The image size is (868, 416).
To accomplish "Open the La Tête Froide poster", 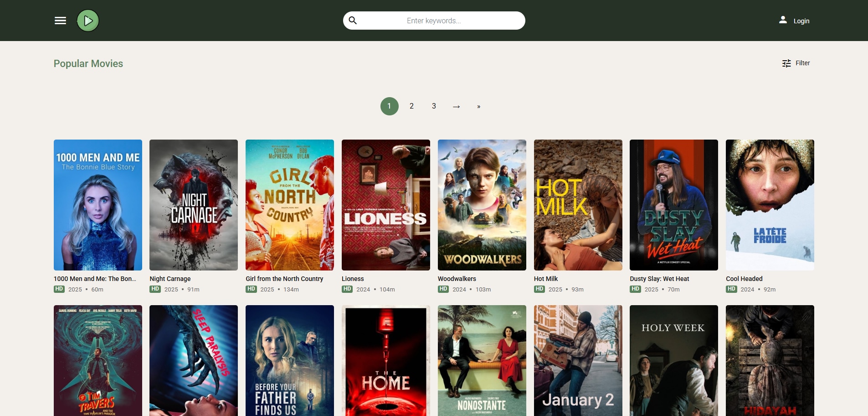I will 770,205.
